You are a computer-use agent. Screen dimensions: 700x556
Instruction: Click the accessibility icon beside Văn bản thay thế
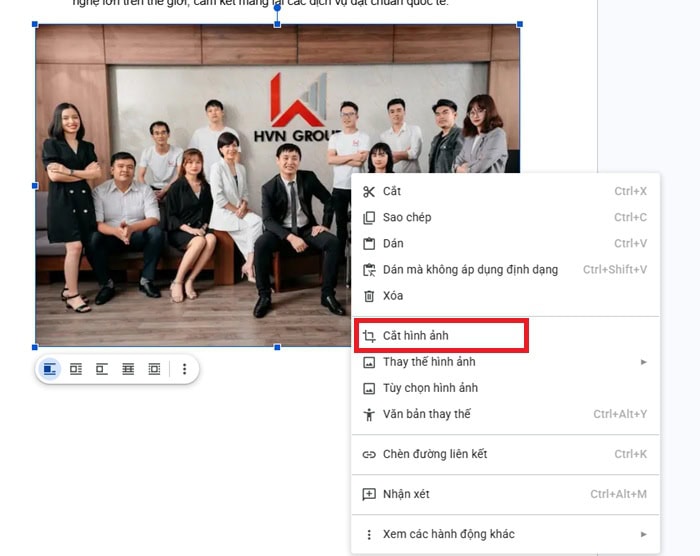point(369,414)
